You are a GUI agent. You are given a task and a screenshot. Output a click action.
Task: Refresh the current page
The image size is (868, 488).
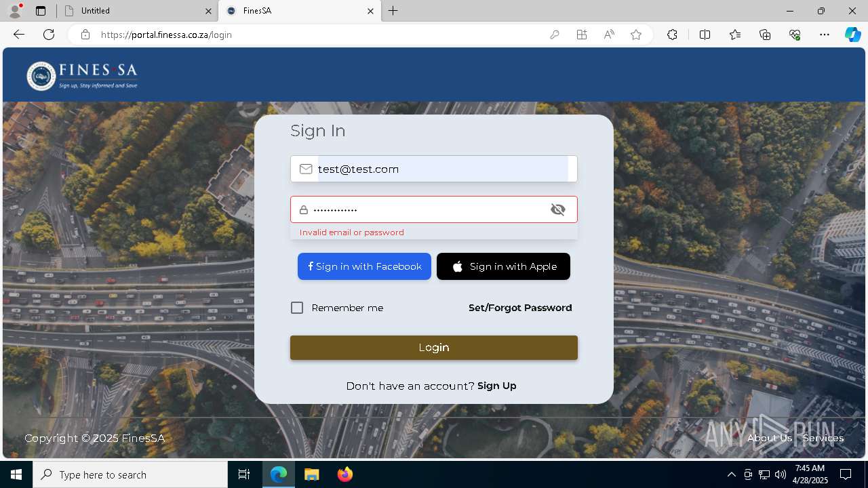pyautogui.click(x=49, y=35)
